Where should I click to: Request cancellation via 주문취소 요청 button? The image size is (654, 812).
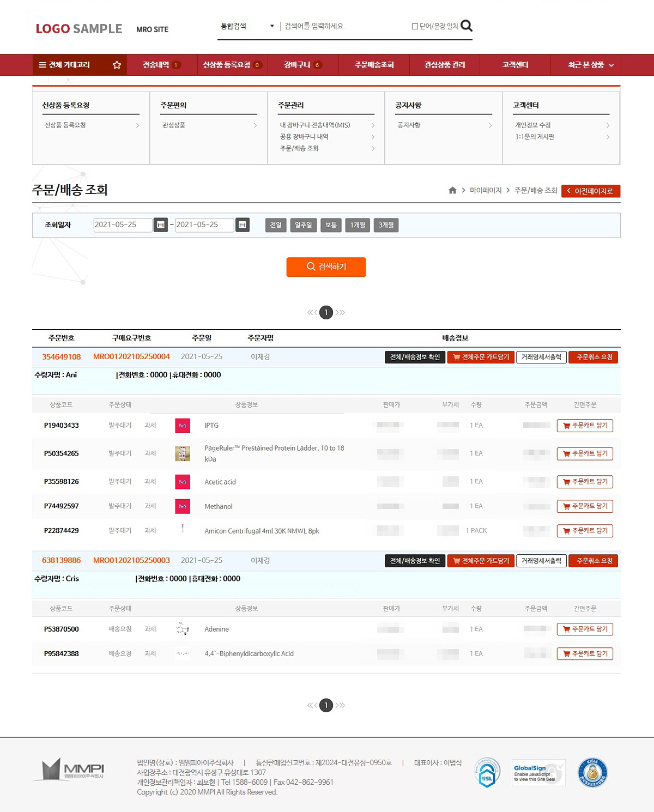coord(594,357)
